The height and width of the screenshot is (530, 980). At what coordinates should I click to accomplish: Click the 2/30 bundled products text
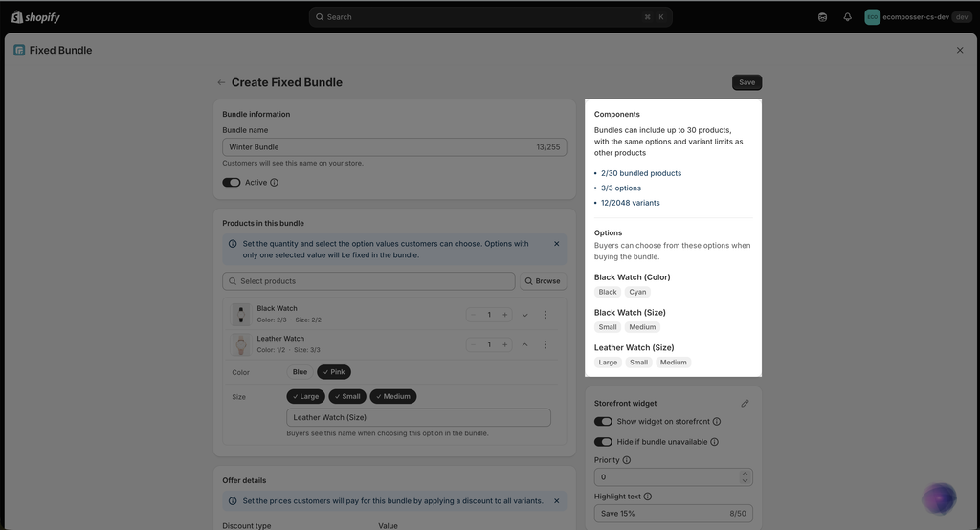pos(641,173)
